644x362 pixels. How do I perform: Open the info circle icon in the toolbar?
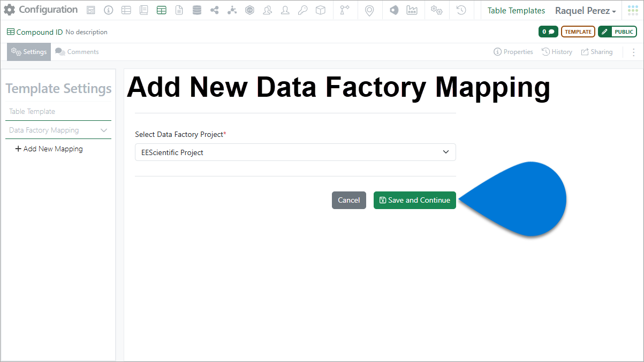[x=109, y=10]
